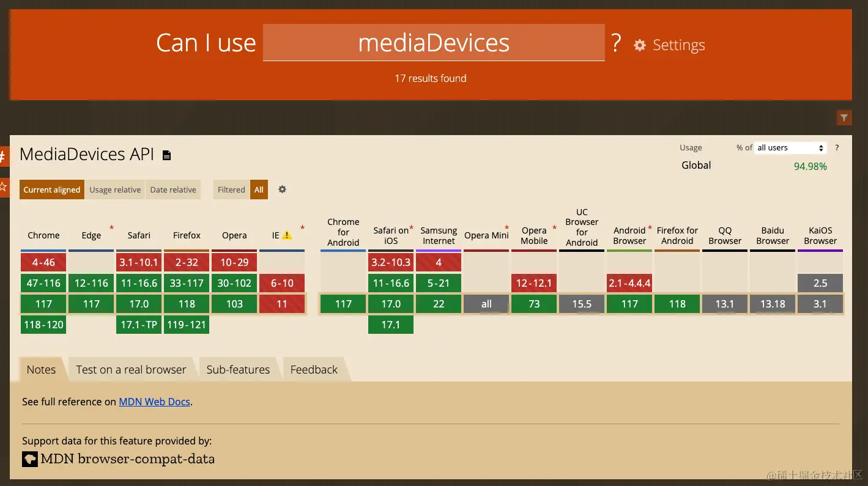Click Safari 17.1-TP cell
The width and height of the screenshot is (868, 486).
click(x=139, y=325)
